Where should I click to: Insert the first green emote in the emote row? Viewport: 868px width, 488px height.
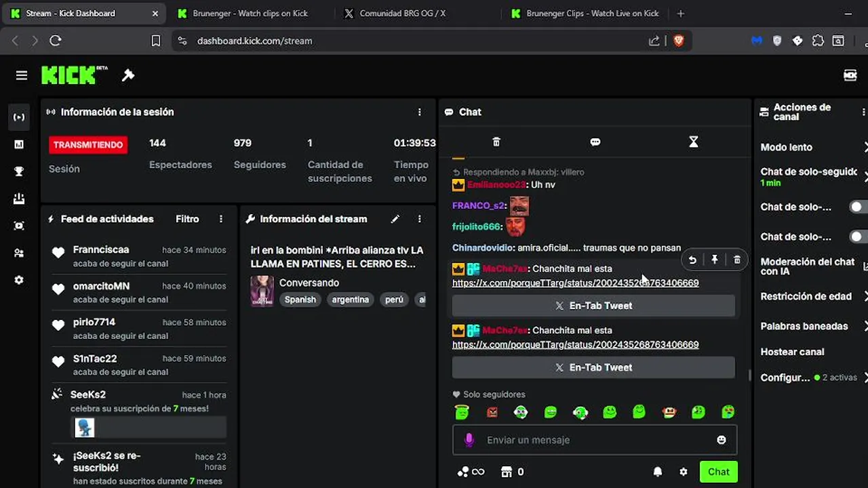tap(462, 411)
